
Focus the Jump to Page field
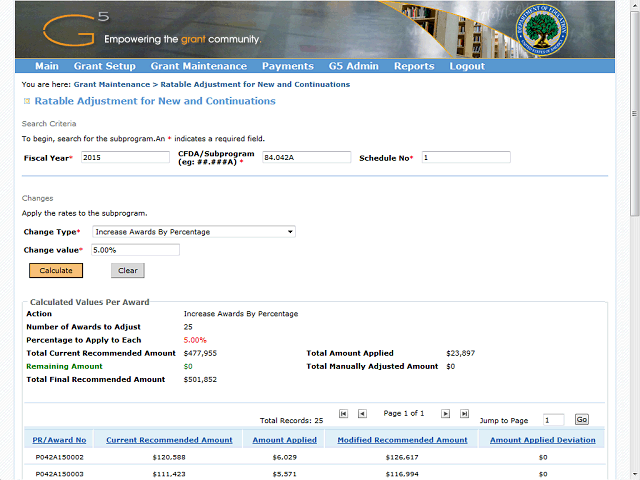coord(553,420)
